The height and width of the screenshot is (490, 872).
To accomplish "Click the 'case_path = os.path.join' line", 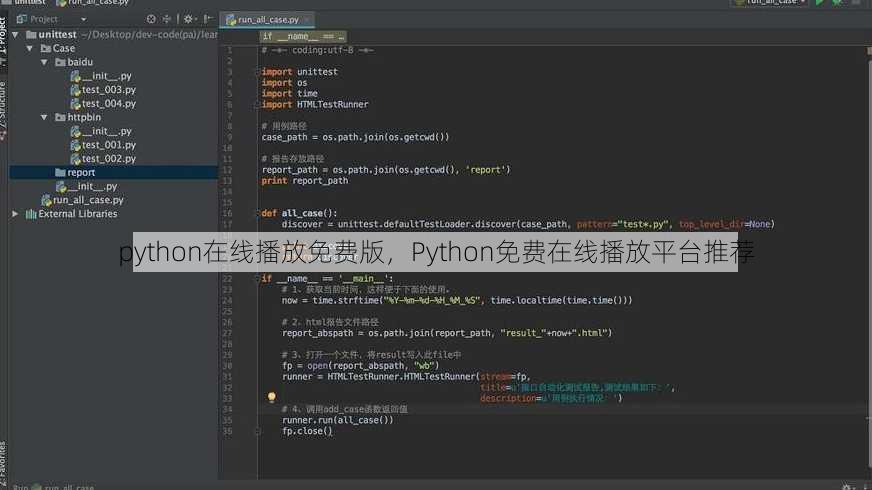I will tap(355, 137).
